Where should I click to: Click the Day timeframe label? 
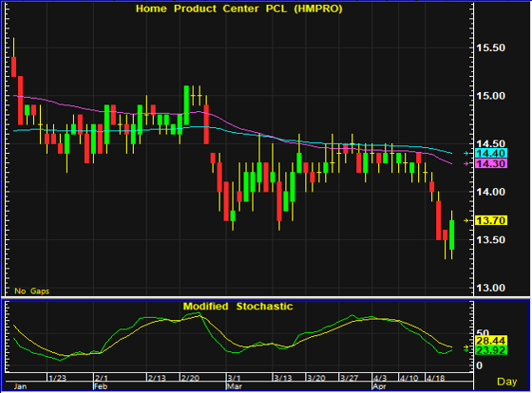coord(507,382)
